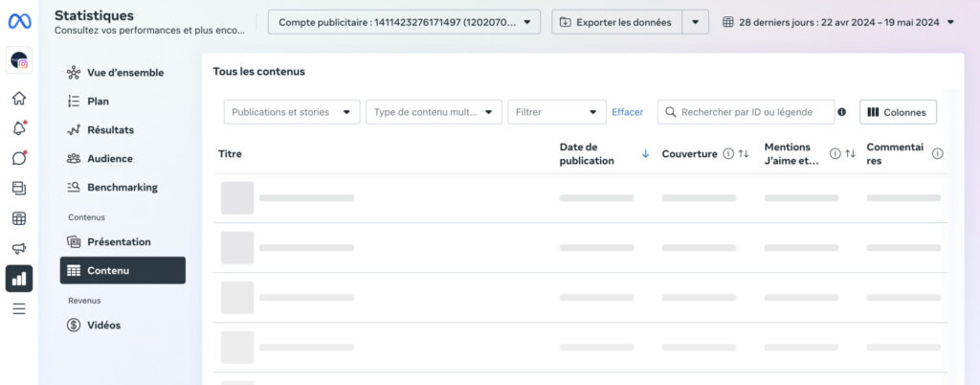Open the Home icon in left rail
The image size is (980, 385).
pos(19,98)
